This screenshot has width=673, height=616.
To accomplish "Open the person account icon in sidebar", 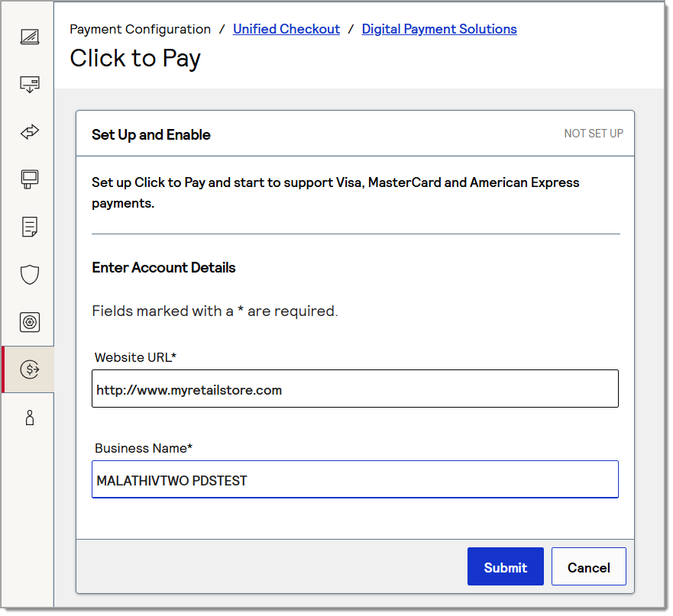I will (30, 418).
